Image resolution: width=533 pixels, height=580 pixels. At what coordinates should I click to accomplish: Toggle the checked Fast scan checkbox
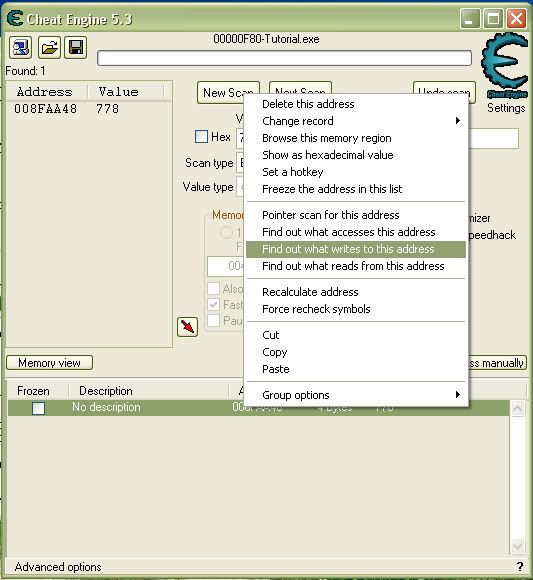click(213, 305)
